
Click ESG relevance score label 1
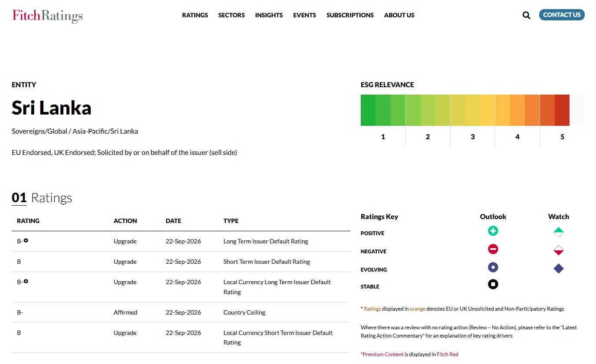coord(383,137)
